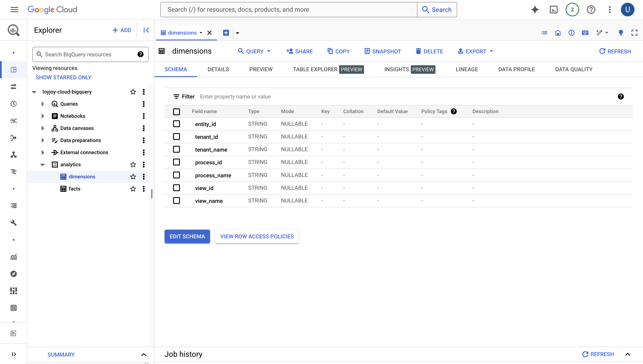Check the tenant_name row checkbox
The width and height of the screenshot is (643, 364).
pyautogui.click(x=177, y=149)
